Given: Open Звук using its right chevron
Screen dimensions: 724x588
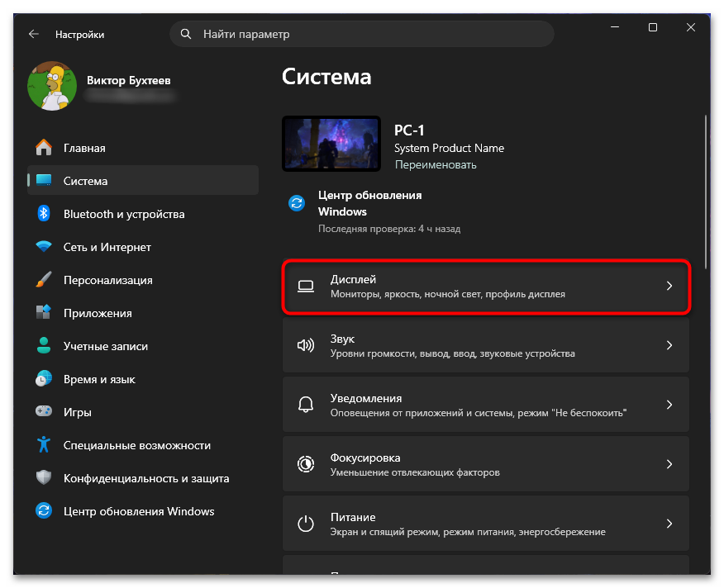Looking at the screenshot, I should click(669, 345).
